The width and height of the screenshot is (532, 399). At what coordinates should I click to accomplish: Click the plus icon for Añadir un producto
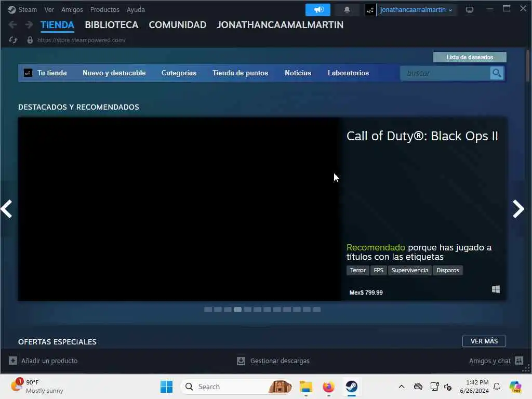pos(13,361)
